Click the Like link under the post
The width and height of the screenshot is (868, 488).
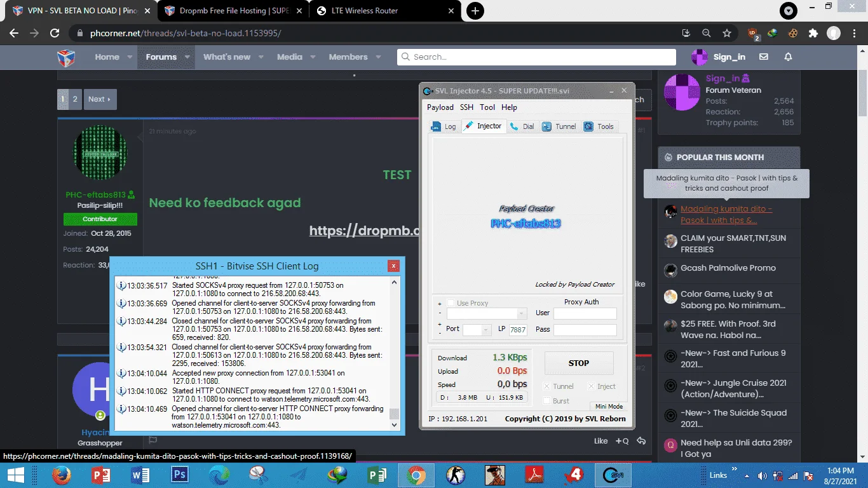click(x=601, y=441)
